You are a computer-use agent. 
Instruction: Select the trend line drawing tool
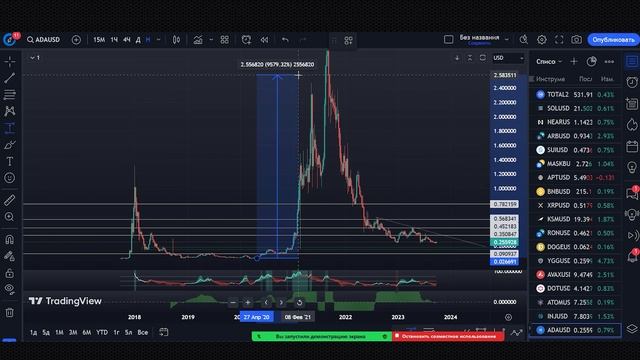pyautogui.click(x=9, y=78)
